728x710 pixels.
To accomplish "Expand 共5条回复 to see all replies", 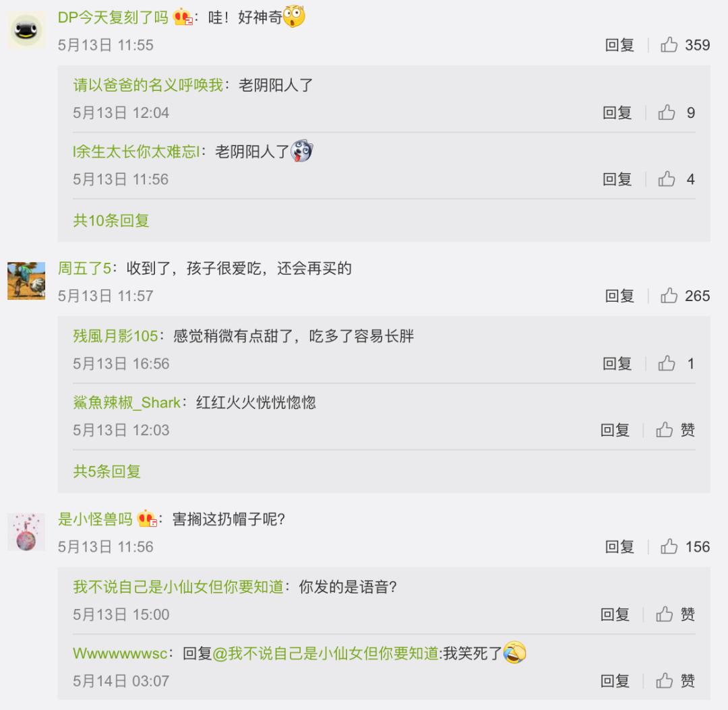I will [107, 472].
